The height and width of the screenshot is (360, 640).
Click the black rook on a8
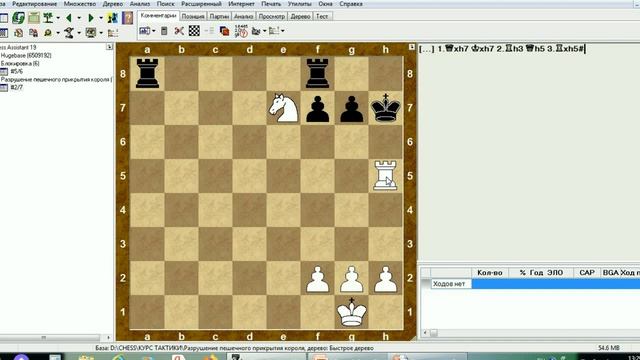click(x=147, y=73)
